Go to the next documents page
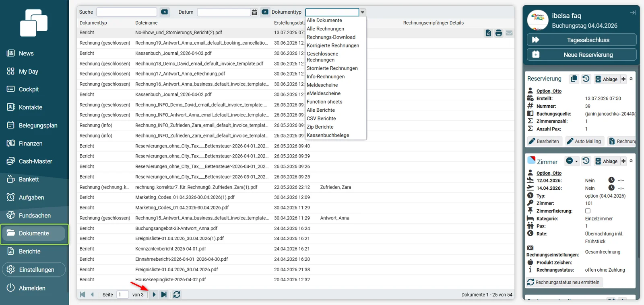This screenshot has height=305, width=644. [x=154, y=295]
